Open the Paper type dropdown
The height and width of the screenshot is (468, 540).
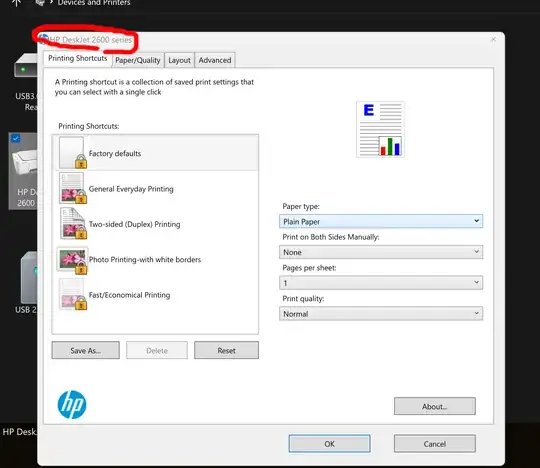point(381,221)
